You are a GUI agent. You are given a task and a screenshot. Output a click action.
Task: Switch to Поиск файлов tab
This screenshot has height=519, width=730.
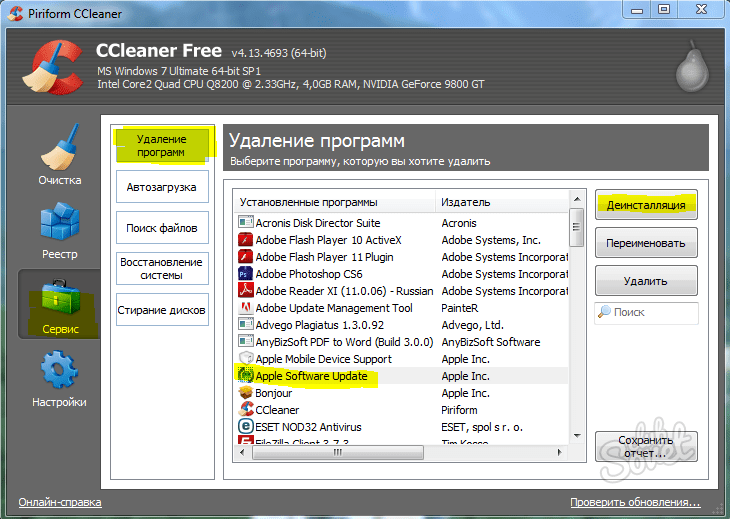coord(162,228)
